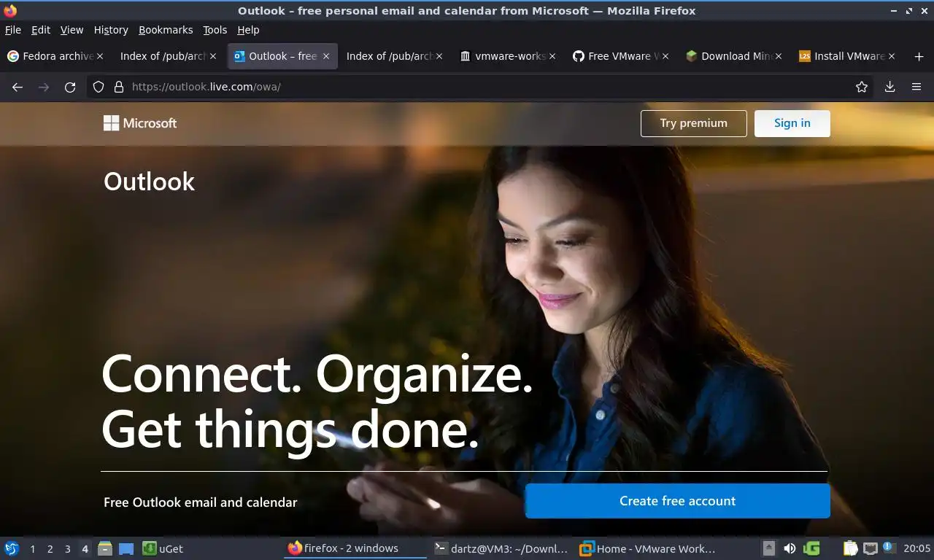Click the Try premium button
This screenshot has height=560, width=934.
pos(693,123)
